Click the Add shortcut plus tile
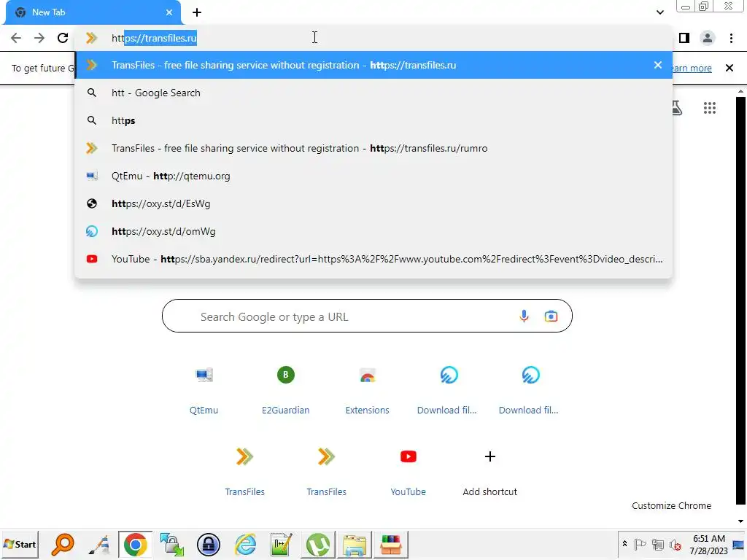Screen dimensions: 747x560 (489, 470)
